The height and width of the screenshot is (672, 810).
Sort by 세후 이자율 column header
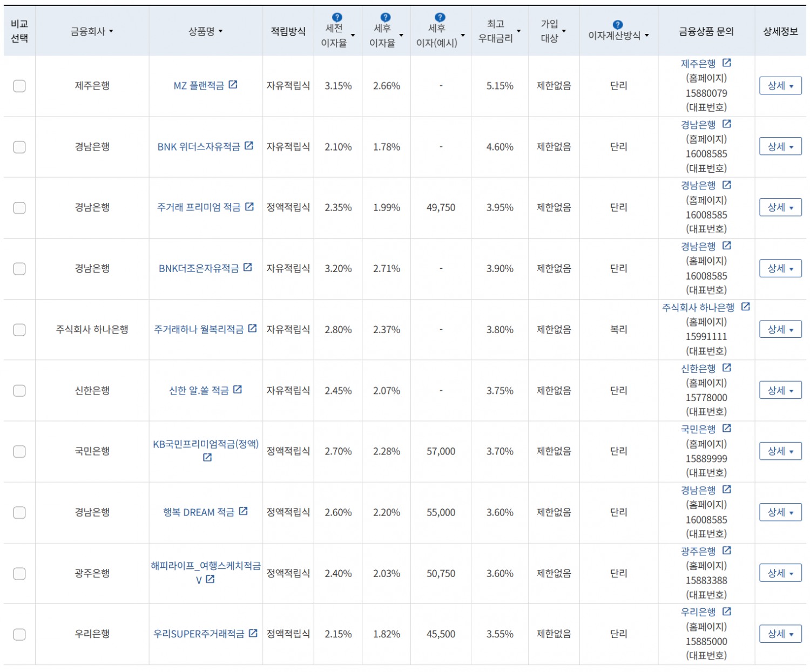coord(386,35)
